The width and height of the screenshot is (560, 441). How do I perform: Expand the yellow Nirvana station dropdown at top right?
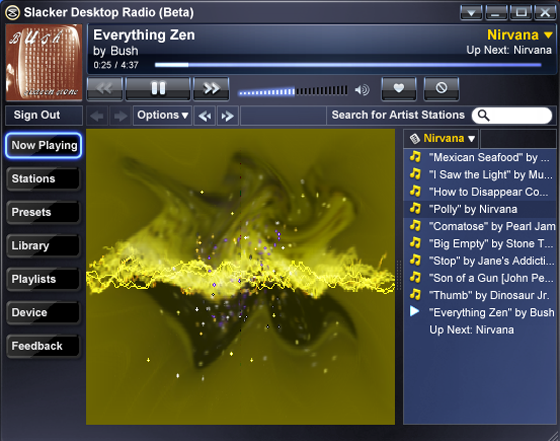(520, 35)
